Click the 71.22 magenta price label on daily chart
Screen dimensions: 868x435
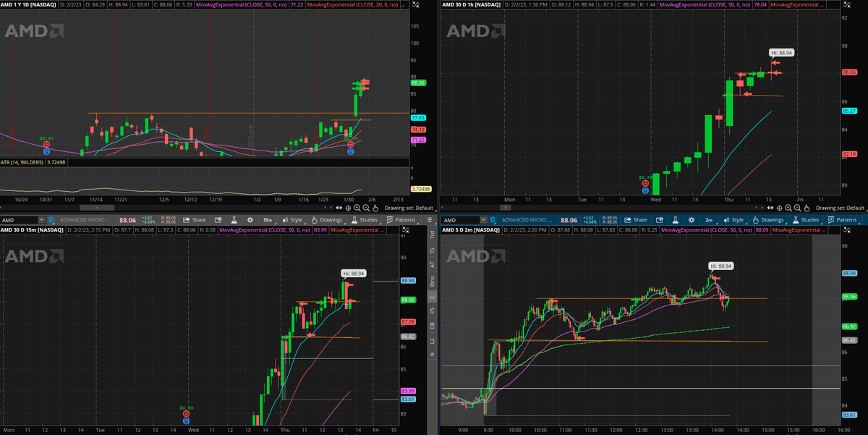(418, 140)
